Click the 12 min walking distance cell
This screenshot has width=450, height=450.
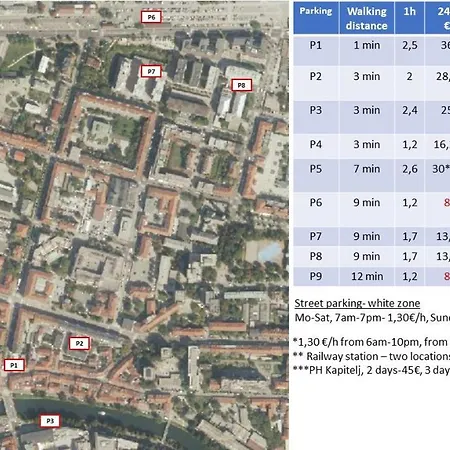pyautogui.click(x=367, y=276)
